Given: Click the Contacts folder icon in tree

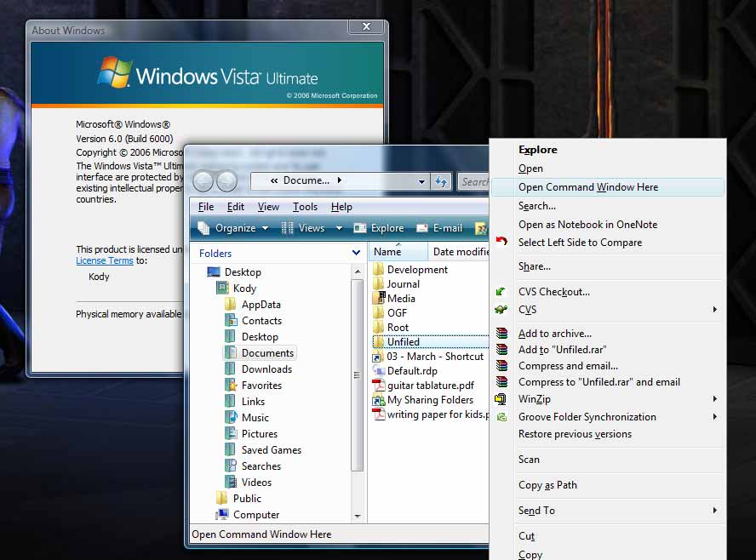Looking at the screenshot, I should [231, 321].
